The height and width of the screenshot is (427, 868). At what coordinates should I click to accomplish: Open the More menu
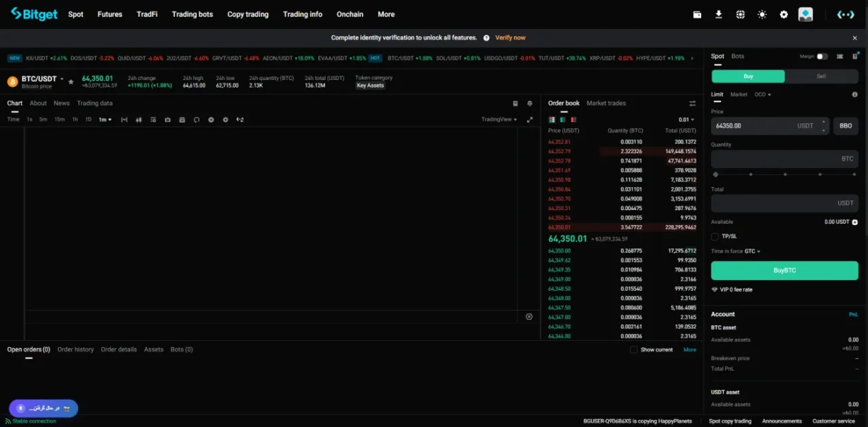(386, 14)
